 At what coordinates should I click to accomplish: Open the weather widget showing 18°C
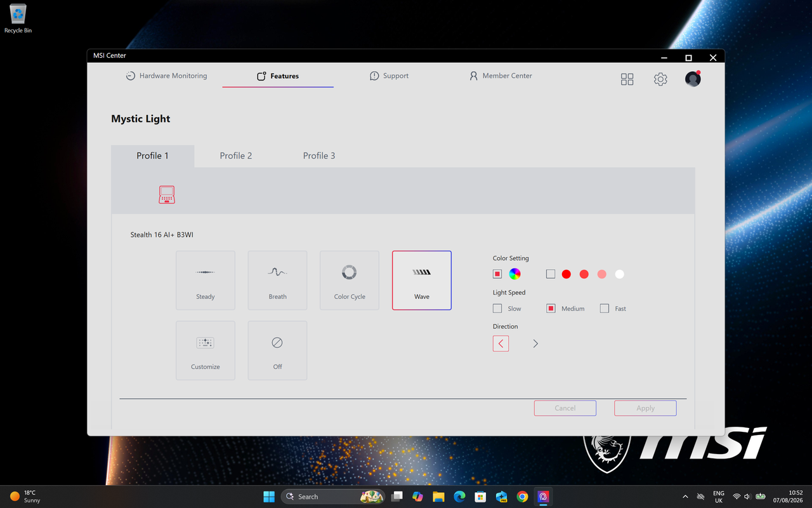coord(25,497)
